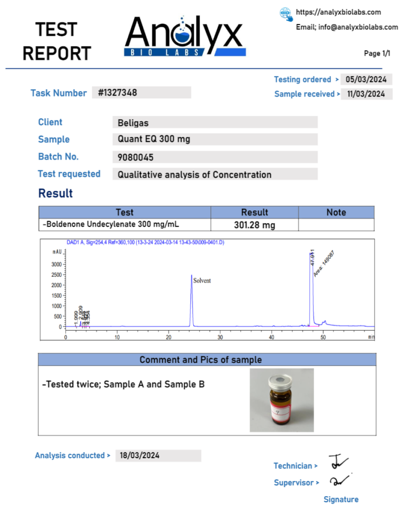
Task: Click the 3000 mAU axis tick
Action: pos(57,264)
